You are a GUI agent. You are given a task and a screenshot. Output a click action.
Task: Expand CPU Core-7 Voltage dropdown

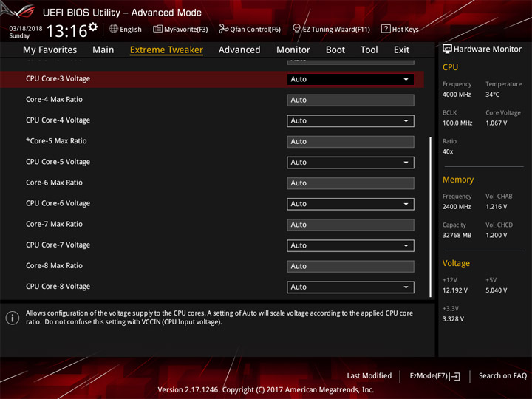tap(350, 245)
